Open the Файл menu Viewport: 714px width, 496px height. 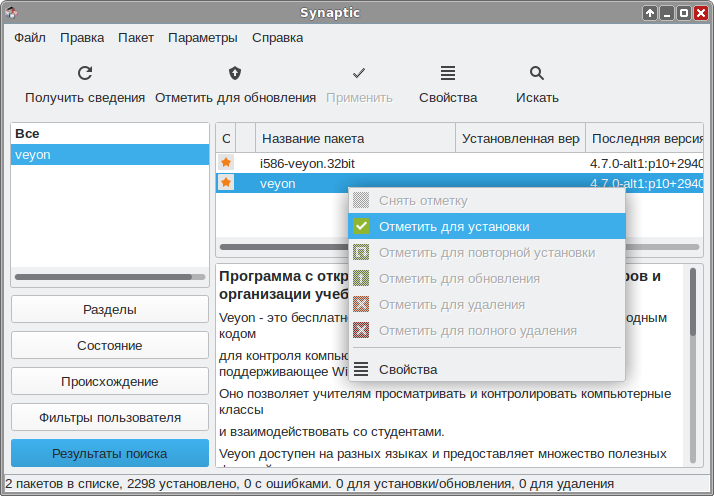point(30,37)
